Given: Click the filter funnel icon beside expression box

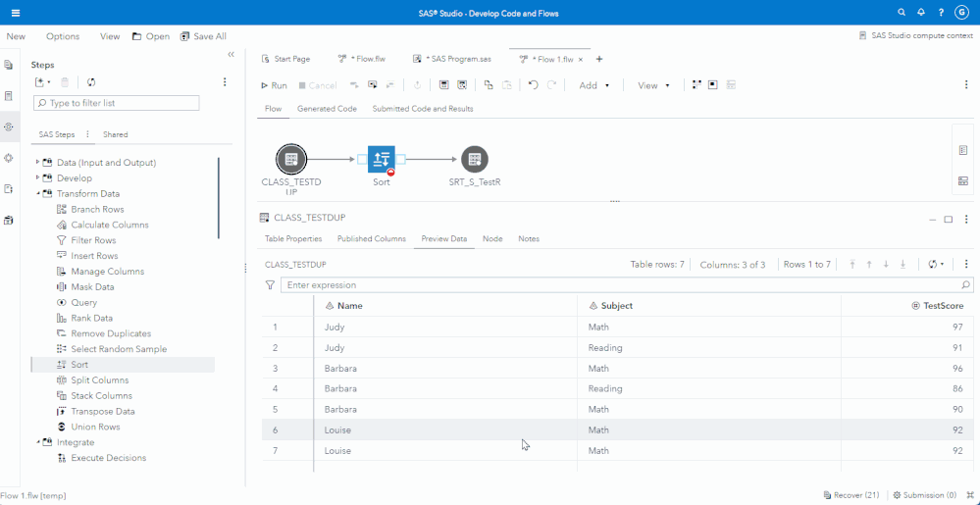Looking at the screenshot, I should pyautogui.click(x=271, y=285).
